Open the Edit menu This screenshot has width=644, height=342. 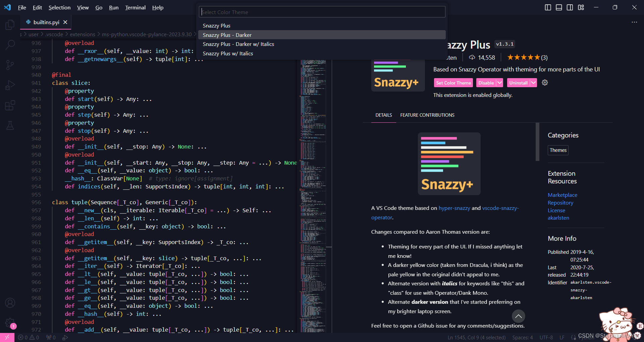[37, 7]
